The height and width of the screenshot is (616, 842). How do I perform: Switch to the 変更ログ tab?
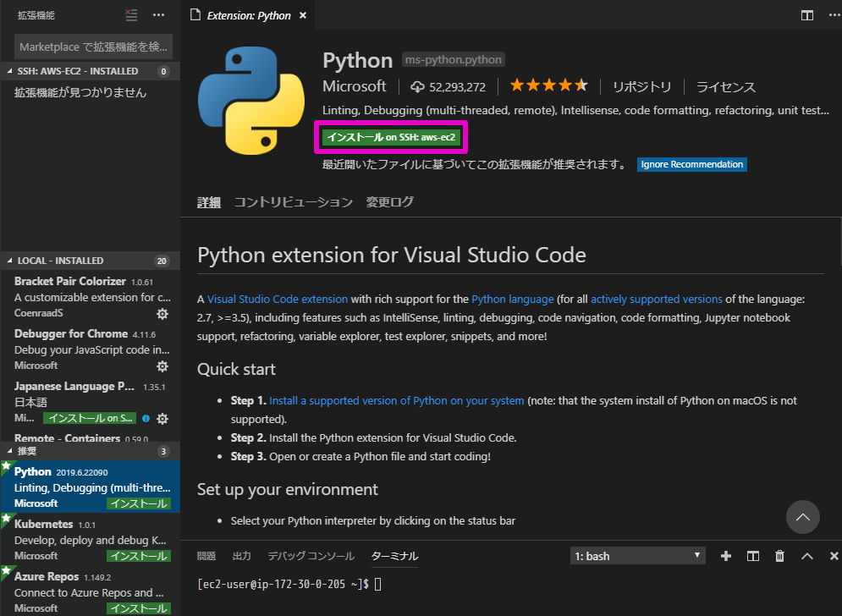click(389, 202)
